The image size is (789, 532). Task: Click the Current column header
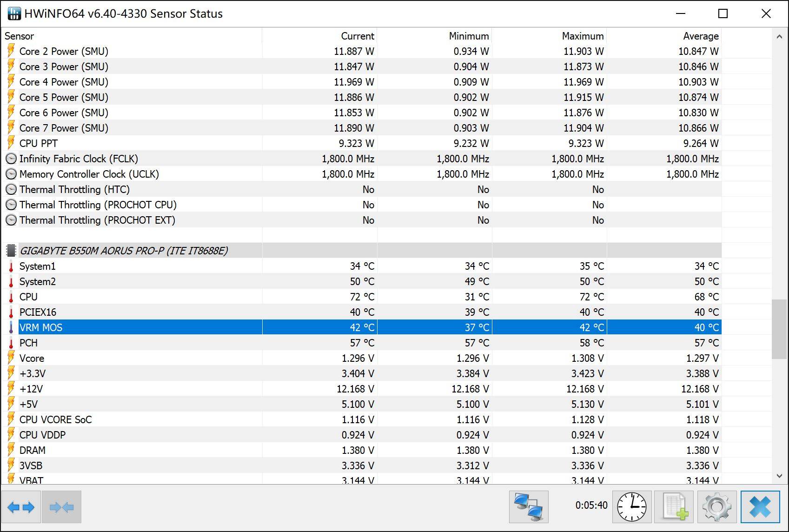(357, 36)
